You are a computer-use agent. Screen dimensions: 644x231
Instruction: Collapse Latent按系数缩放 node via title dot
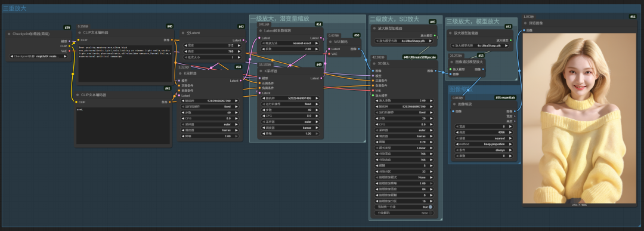(261, 30)
